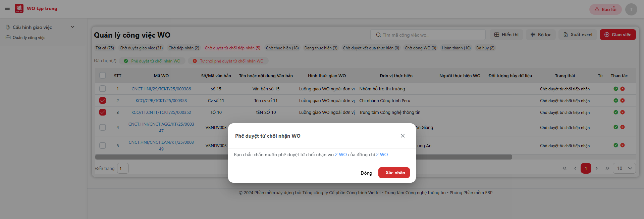Image resolution: width=644 pixels, height=219 pixels.
Task: Click red X icon for STT 4 row
Action: tap(623, 127)
